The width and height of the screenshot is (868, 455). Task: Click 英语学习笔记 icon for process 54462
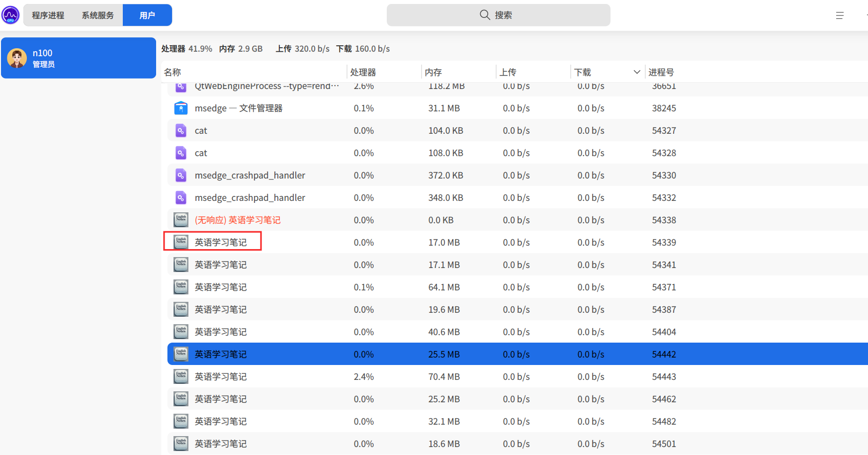(181, 399)
